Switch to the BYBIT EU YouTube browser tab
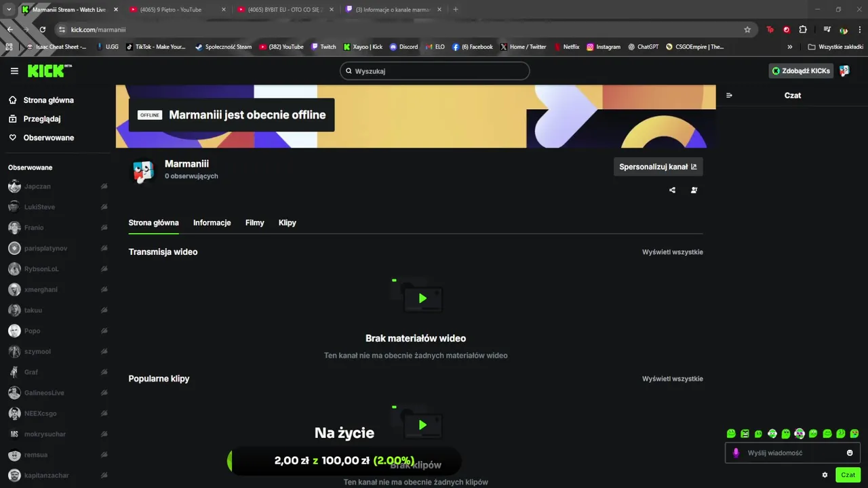This screenshot has height=488, width=868. (x=285, y=9)
